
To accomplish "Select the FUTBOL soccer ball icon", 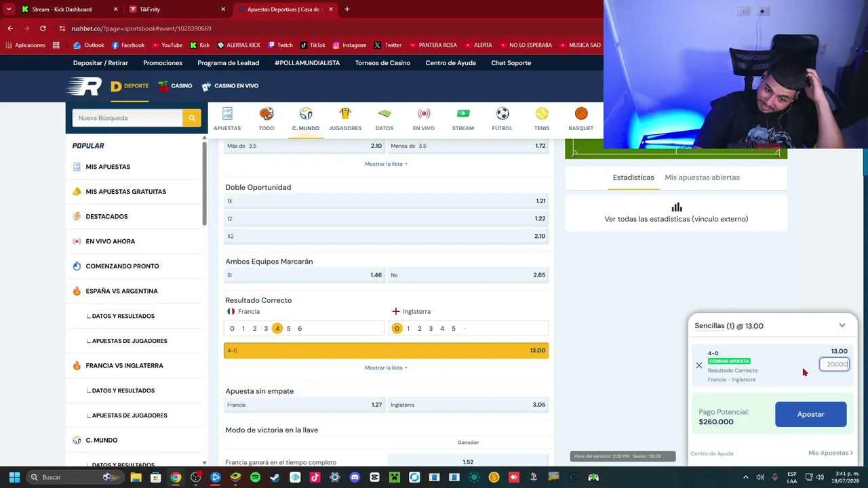I will (x=502, y=114).
